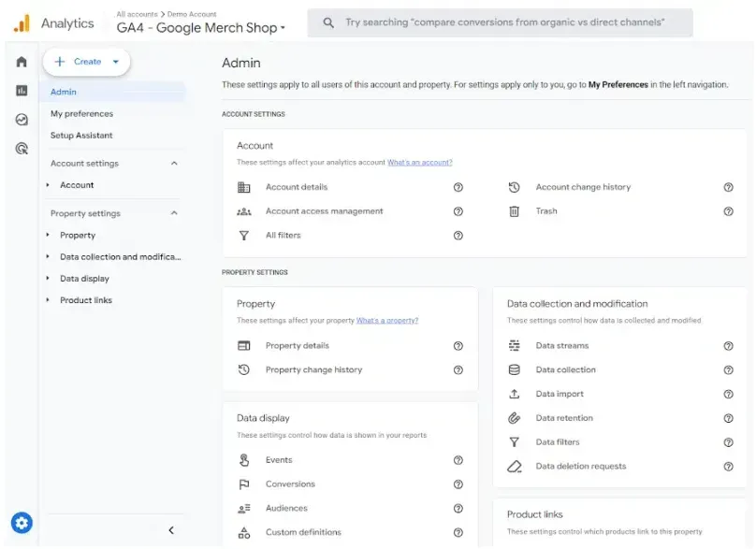The width and height of the screenshot is (756, 549).
Task: Click the Data collection database icon
Action: pyautogui.click(x=514, y=369)
